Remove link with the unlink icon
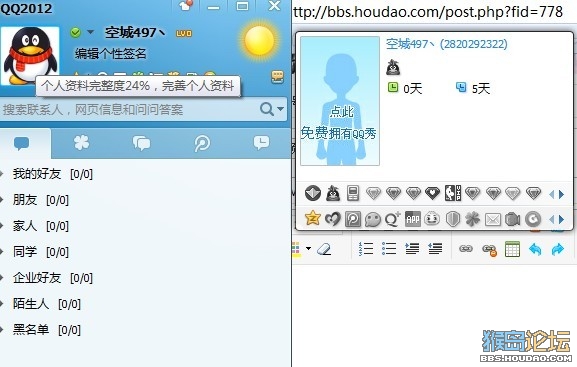 (489, 250)
